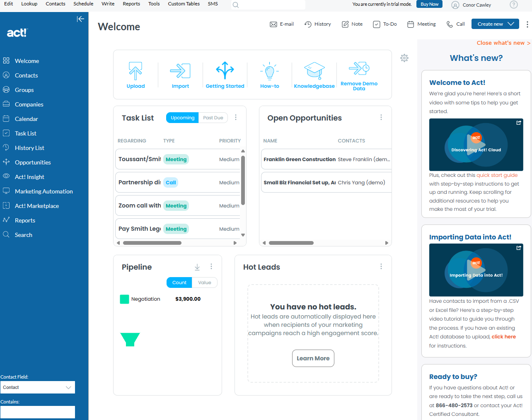This screenshot has width=532, height=420.
Task: Open the Pipeline widget options menu
Action: [211, 266]
